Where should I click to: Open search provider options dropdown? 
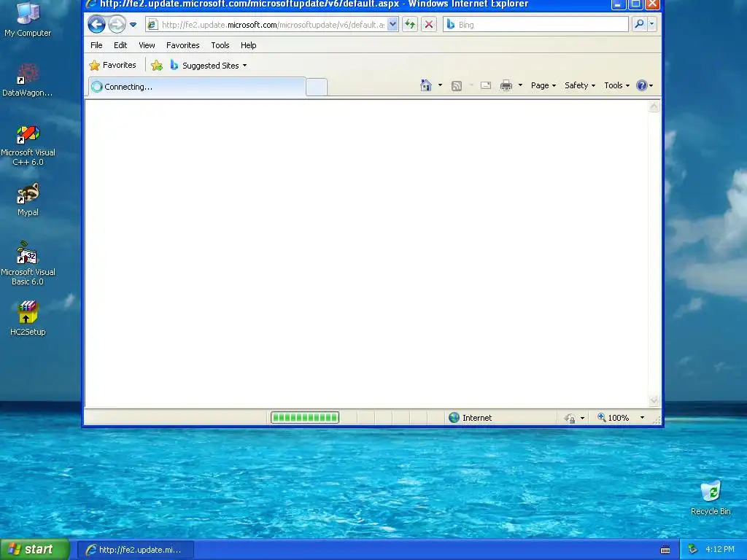[651, 24]
